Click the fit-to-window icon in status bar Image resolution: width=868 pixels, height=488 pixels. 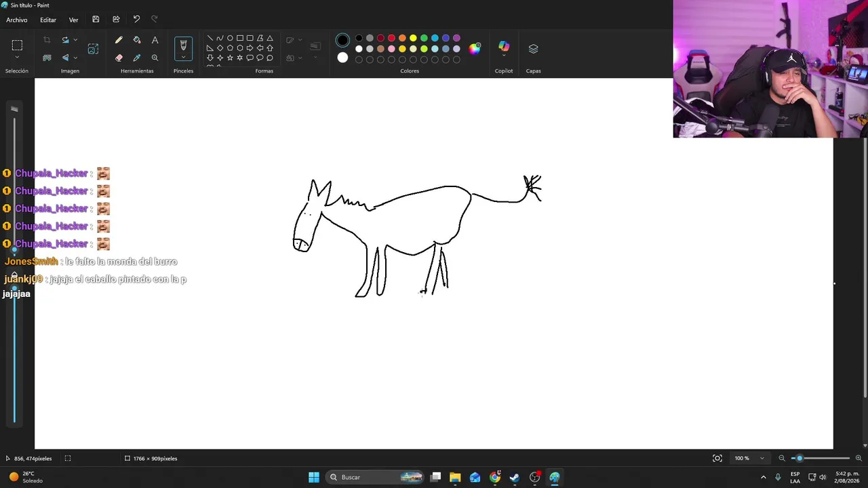coord(717,458)
